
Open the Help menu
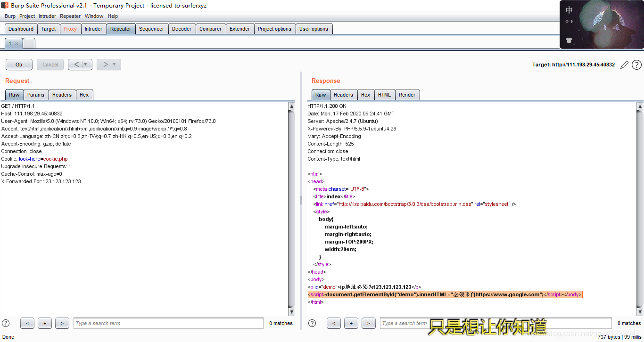coord(113,16)
